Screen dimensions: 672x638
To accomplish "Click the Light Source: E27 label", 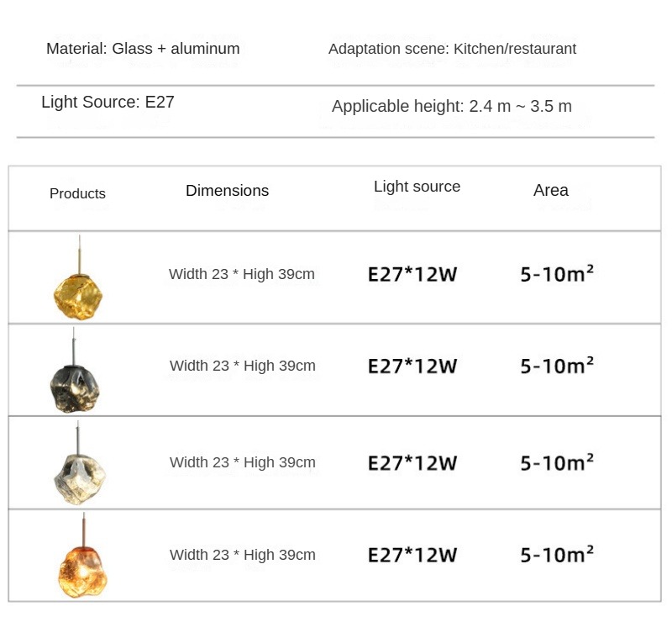I will pyautogui.click(x=108, y=102).
